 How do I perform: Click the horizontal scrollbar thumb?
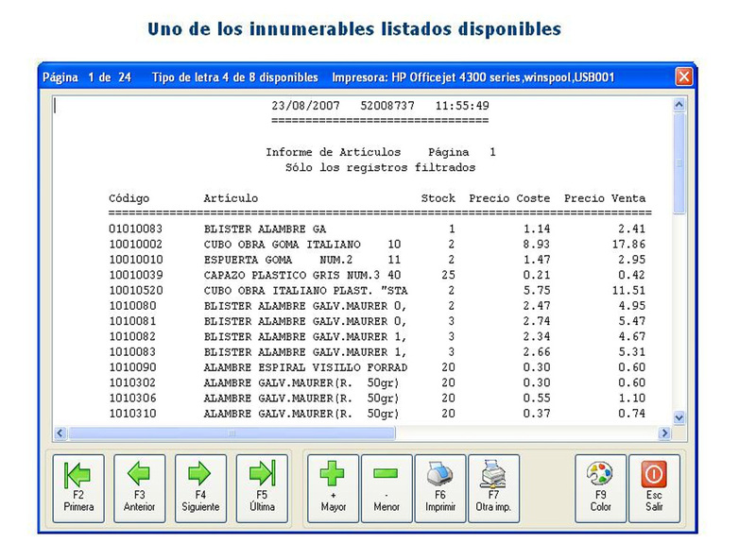point(232,433)
